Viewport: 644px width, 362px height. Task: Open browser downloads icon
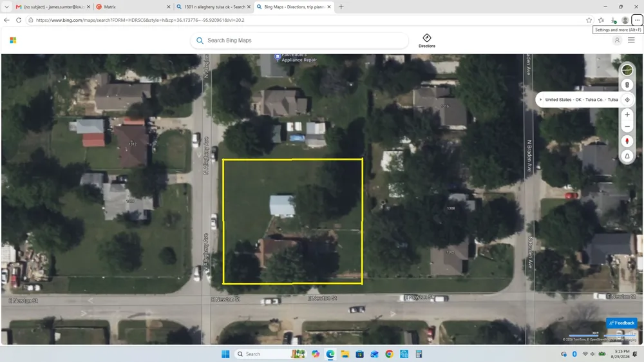pyautogui.click(x=614, y=20)
